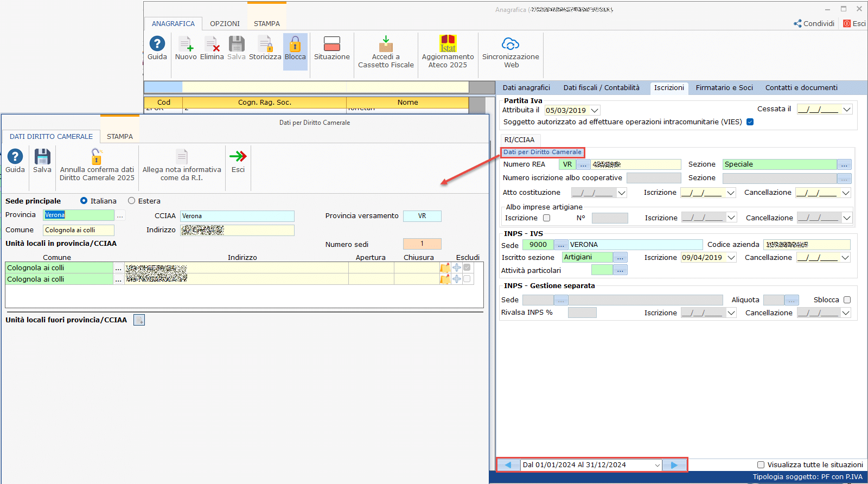Click folder icon in second Colognola ai colli row
The image size is (868, 484).
[445, 279]
